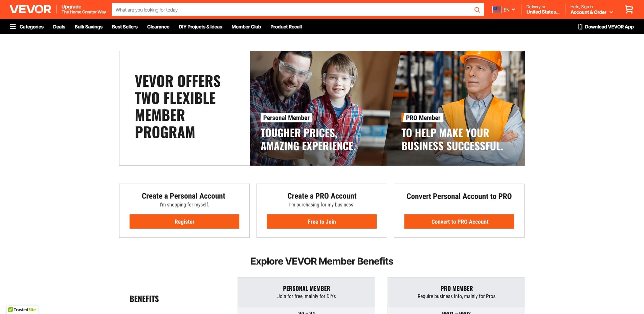Select the Clearance menu item
This screenshot has height=314, width=644.
click(x=158, y=27)
